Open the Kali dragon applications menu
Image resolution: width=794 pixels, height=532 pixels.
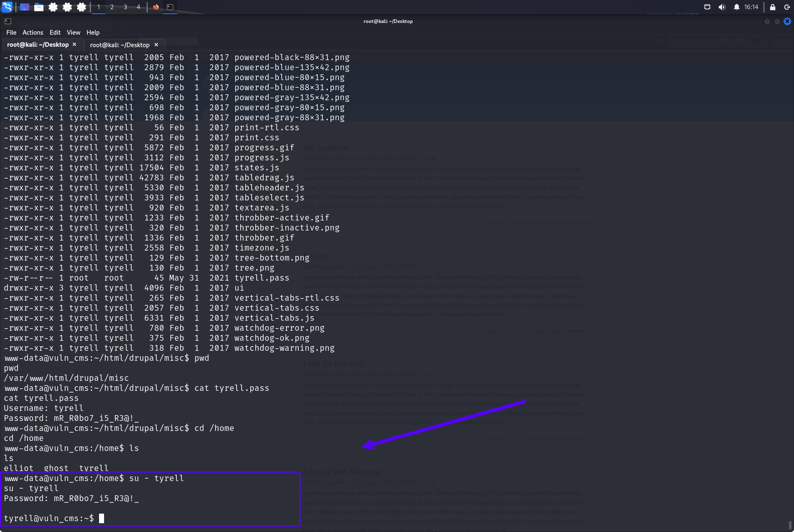(8, 7)
